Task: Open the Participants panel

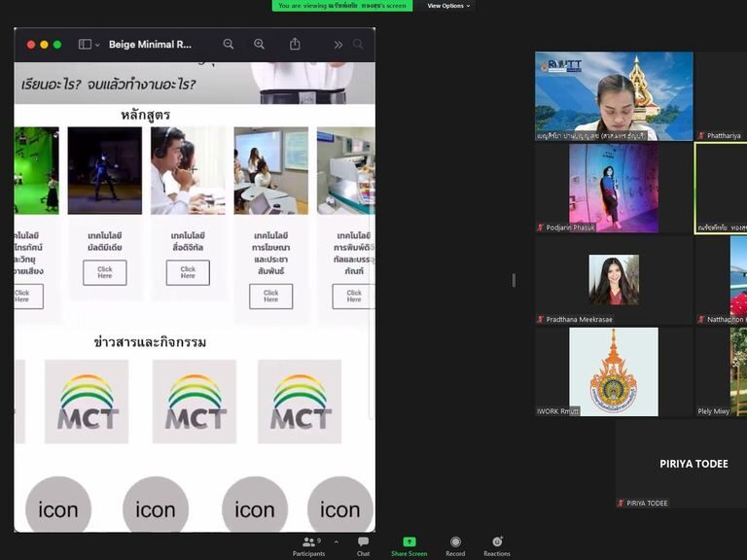Action: click(308, 546)
